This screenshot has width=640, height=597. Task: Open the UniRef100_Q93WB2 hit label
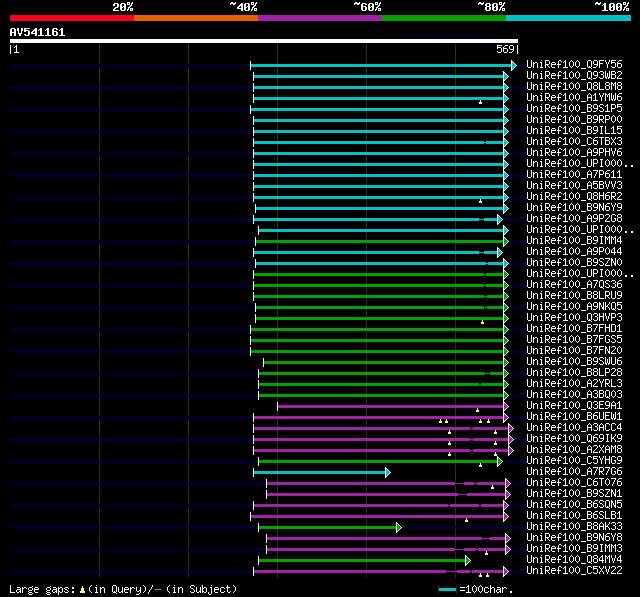pos(574,75)
